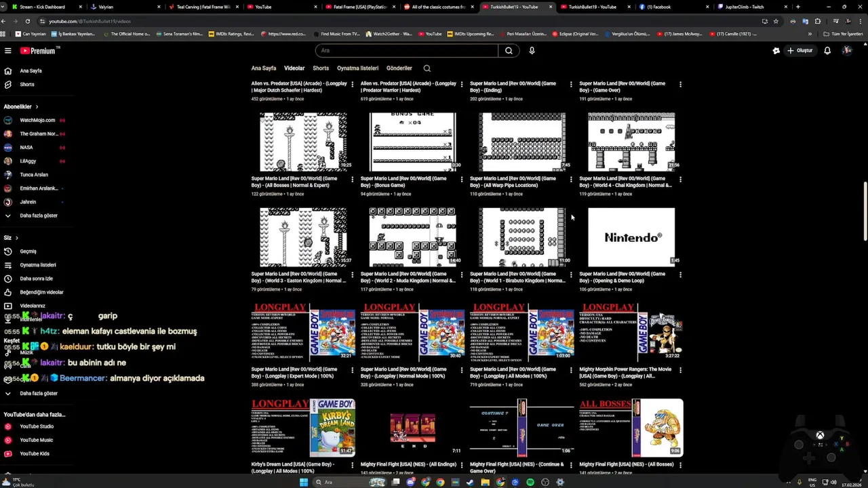Viewport: 868px width, 488px height.
Task: Open the Watch2Gether bookmark
Action: coord(389,34)
